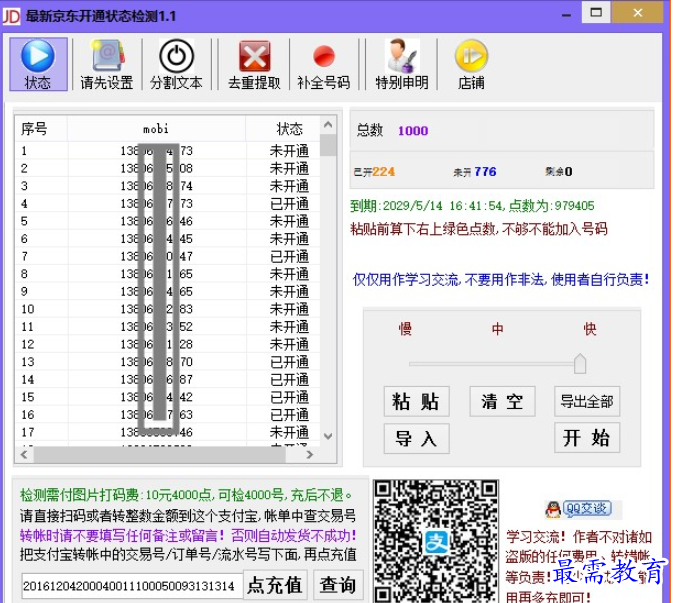Click the JD app logo in title bar
The width and height of the screenshot is (674, 603).
tap(11, 16)
